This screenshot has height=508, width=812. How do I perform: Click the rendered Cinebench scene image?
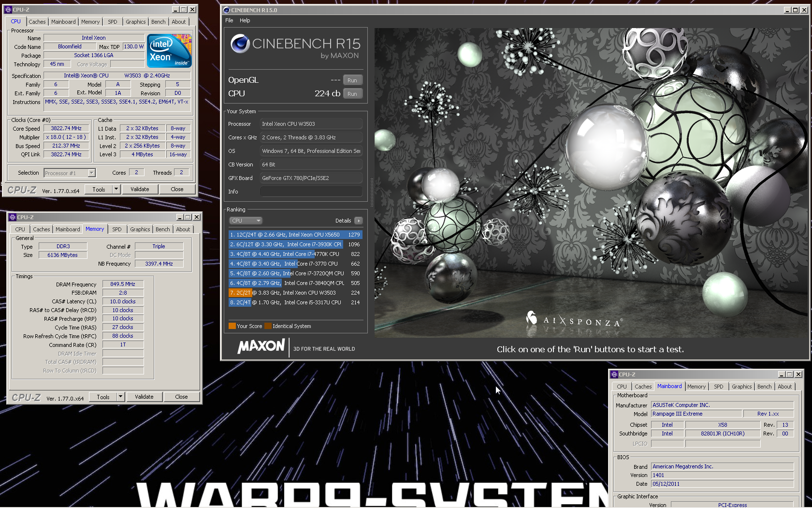pos(591,182)
